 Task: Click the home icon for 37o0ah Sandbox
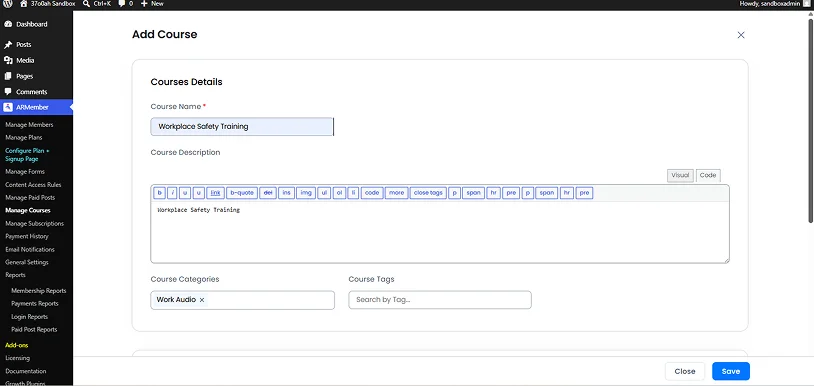pos(23,4)
